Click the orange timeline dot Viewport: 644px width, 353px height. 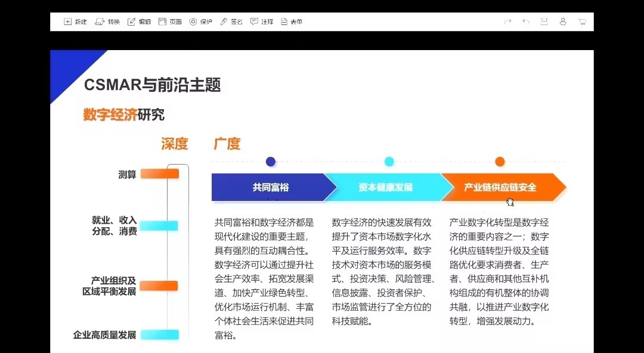(x=500, y=162)
